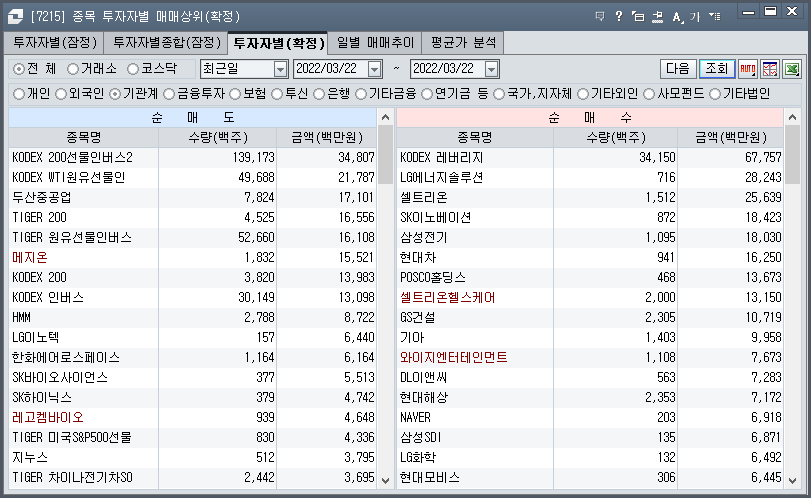Select the 두산중공업 row

[192, 197]
